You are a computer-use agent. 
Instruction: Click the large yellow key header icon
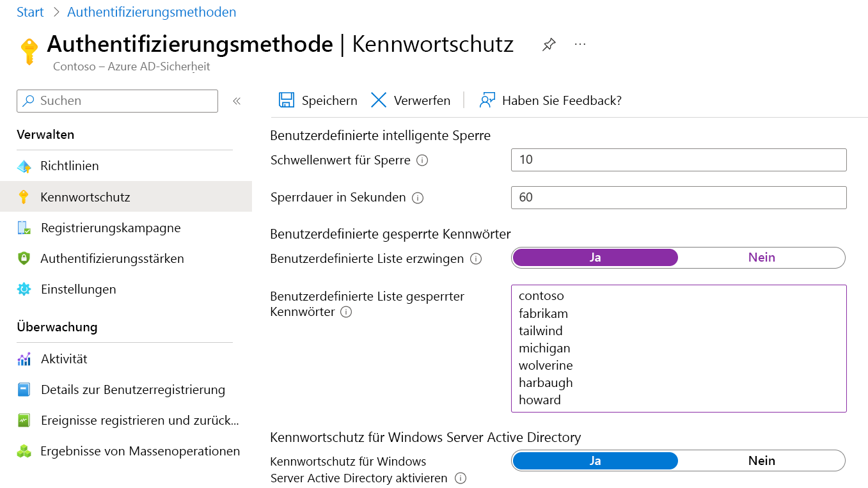tap(29, 51)
